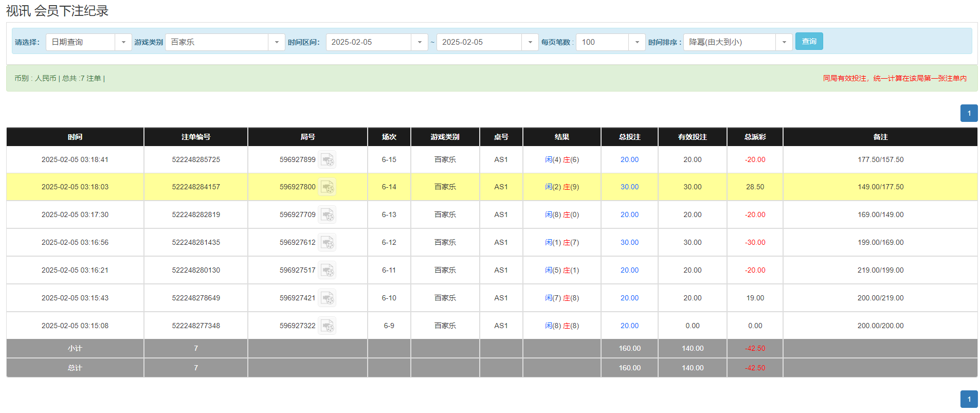Image resolution: width=980 pixels, height=413 pixels.
Task: Expand the 日期查询 selection dropdown
Action: pos(123,42)
